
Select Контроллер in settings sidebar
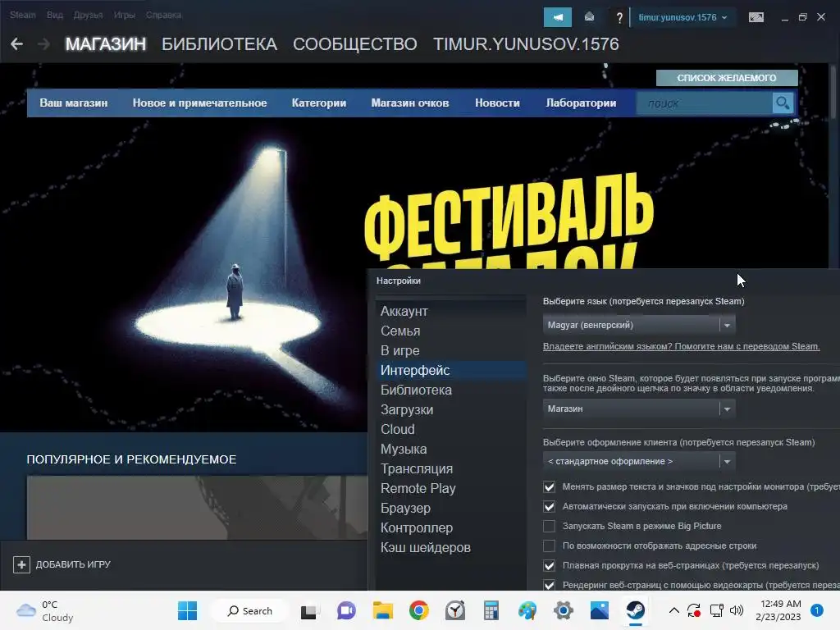(416, 528)
